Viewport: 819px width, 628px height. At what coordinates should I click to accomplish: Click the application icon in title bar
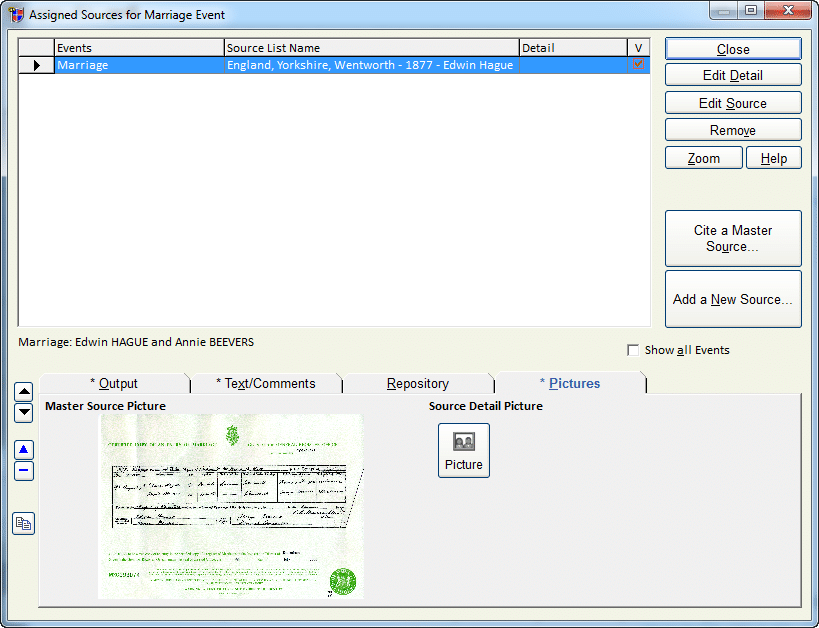pyautogui.click(x=17, y=15)
